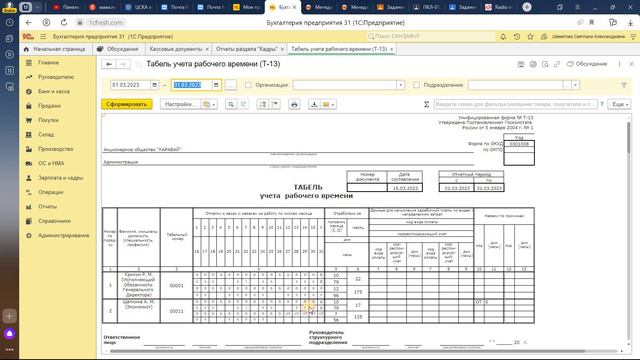640x360 pixels.
Task: Open the report variants dropdown next to Настройки
Action: (209, 104)
